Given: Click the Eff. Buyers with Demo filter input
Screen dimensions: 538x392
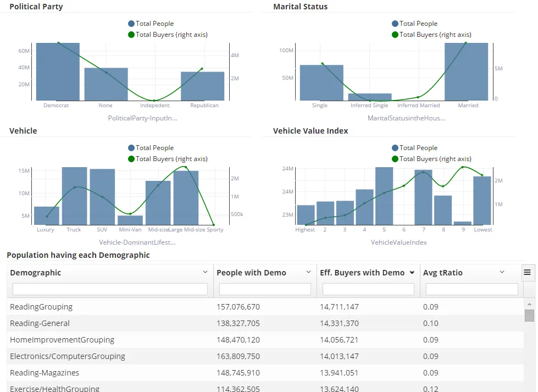Looking at the screenshot, I should [368, 289].
